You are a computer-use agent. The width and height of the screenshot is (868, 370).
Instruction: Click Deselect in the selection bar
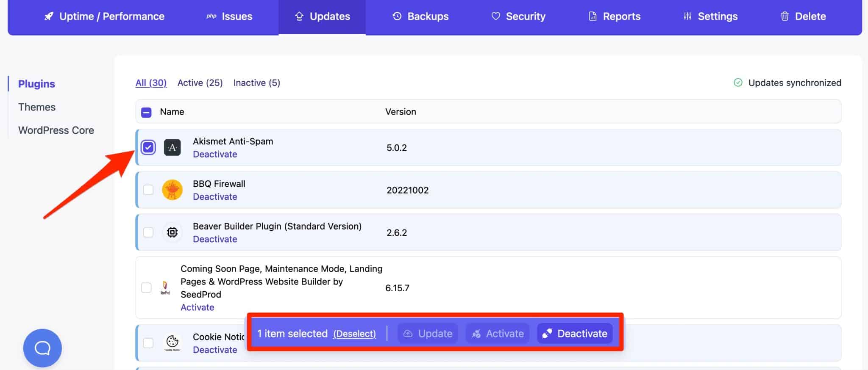click(x=355, y=334)
